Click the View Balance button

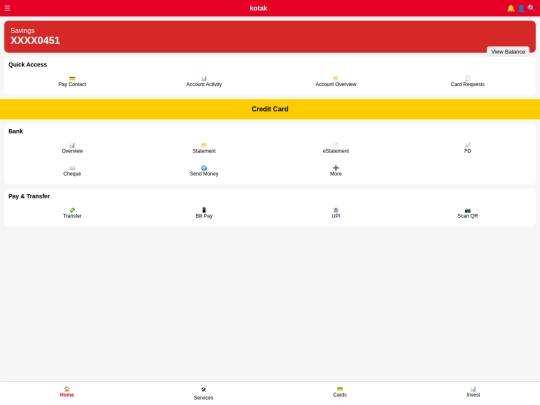coord(508,52)
